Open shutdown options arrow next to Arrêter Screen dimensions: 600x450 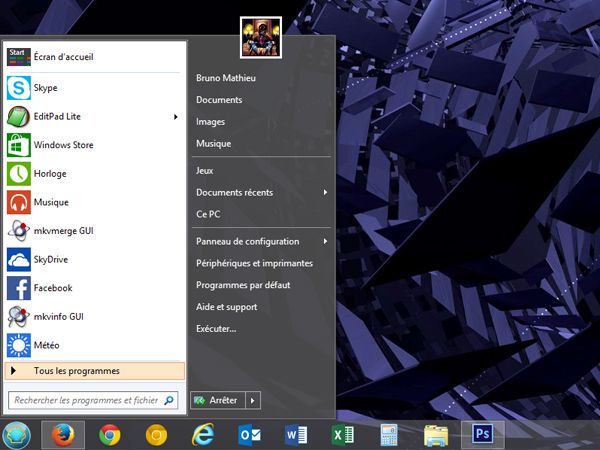click(253, 401)
